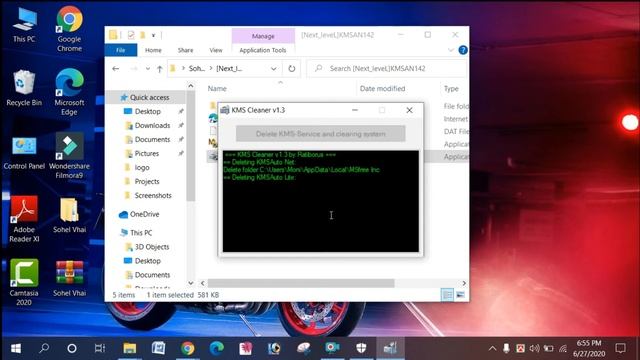640x360 pixels.
Task: Open network Wi-Fi tray icon
Action: [x=563, y=348]
